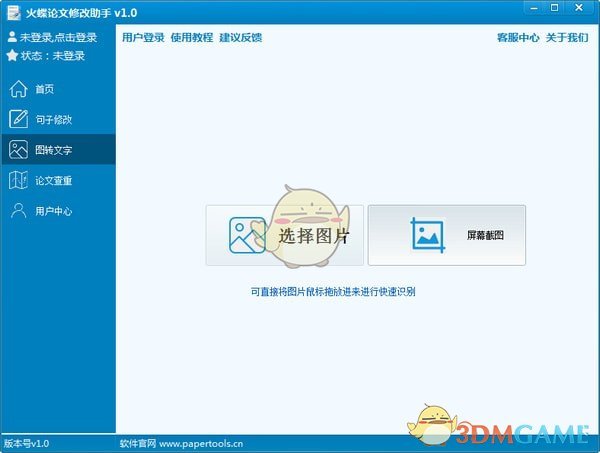The height and width of the screenshot is (453, 600).
Task: Close the application window
Action: click(579, 8)
